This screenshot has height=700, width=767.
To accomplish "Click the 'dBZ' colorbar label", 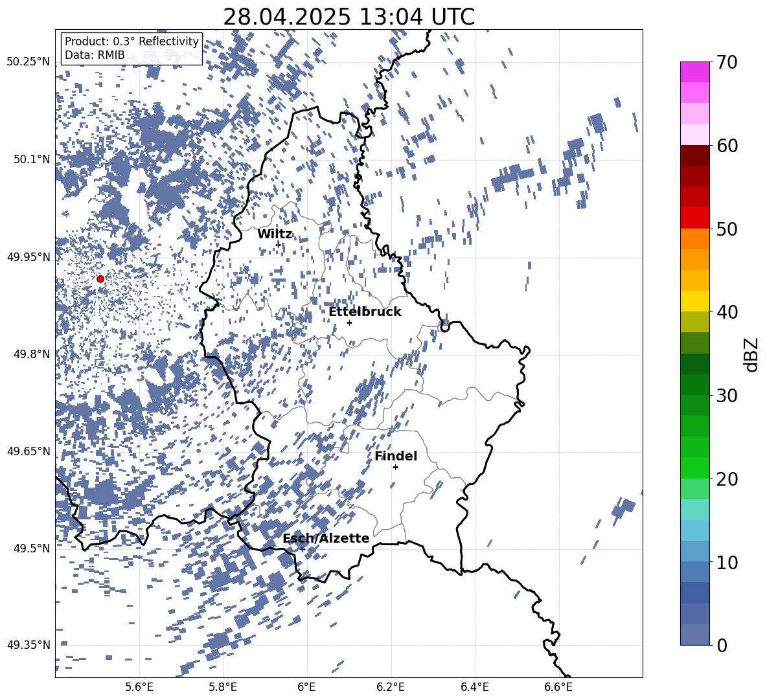I will (752, 354).
